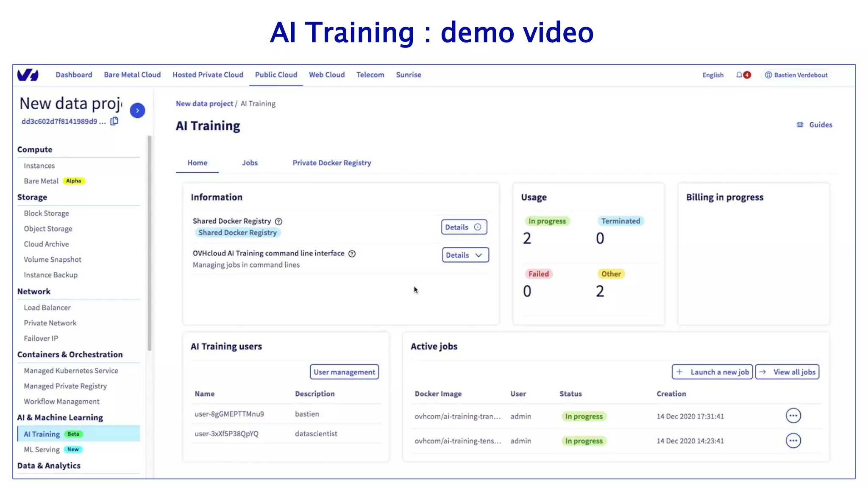Open Instances in the sidebar
The width and height of the screenshot is (868, 488).
pos(39,166)
